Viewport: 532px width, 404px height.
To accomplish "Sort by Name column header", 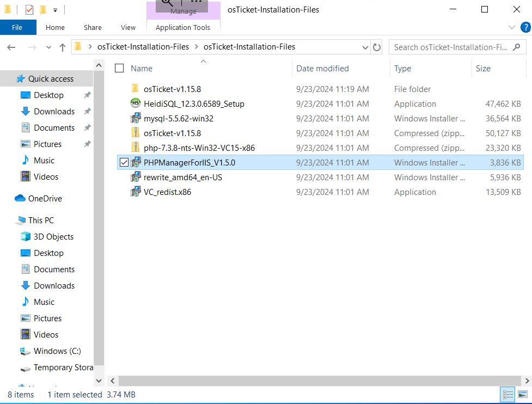I will click(142, 69).
